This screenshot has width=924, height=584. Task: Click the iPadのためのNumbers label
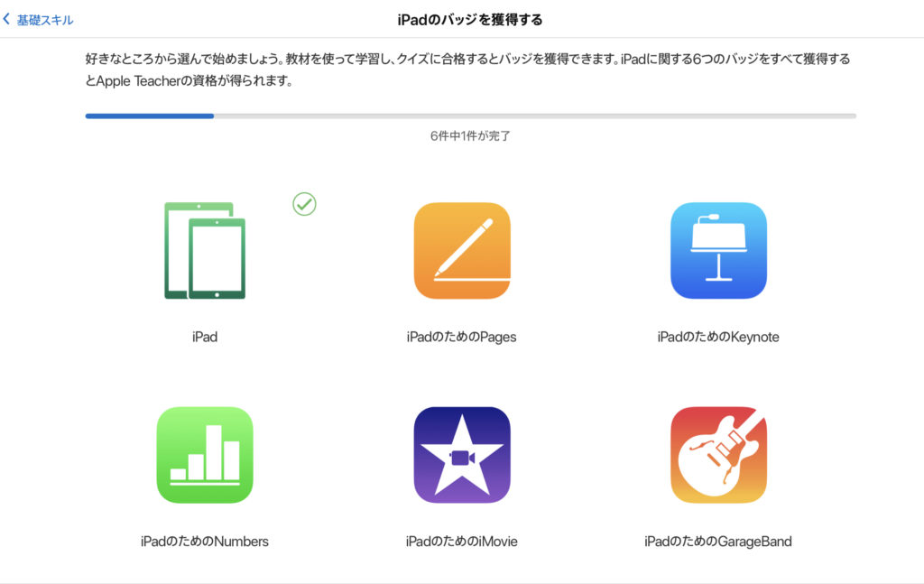pos(205,542)
